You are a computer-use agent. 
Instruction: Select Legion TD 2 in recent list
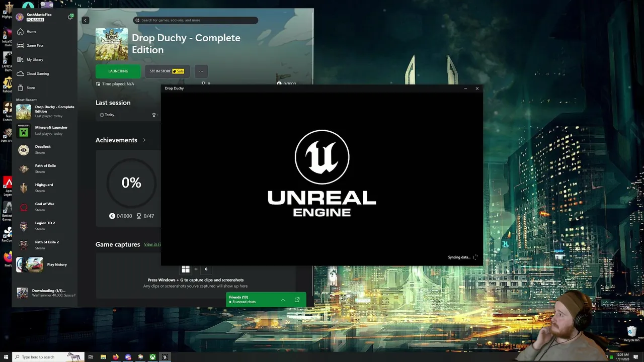(45, 226)
